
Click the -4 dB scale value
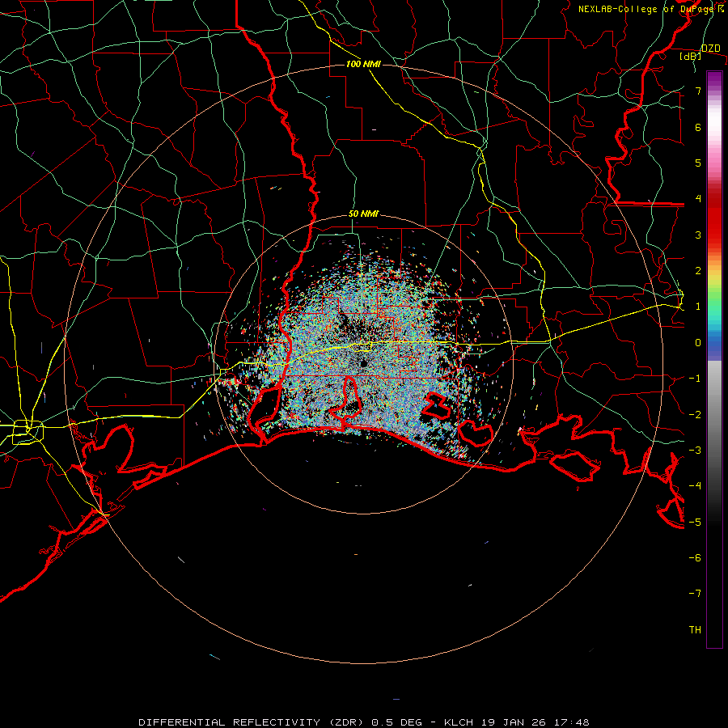coord(695,486)
